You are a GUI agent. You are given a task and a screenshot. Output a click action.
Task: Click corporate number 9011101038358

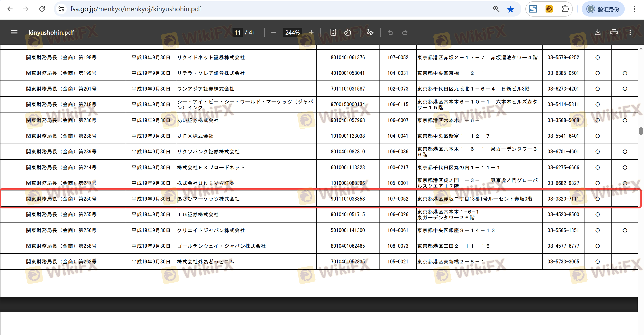tap(348, 199)
